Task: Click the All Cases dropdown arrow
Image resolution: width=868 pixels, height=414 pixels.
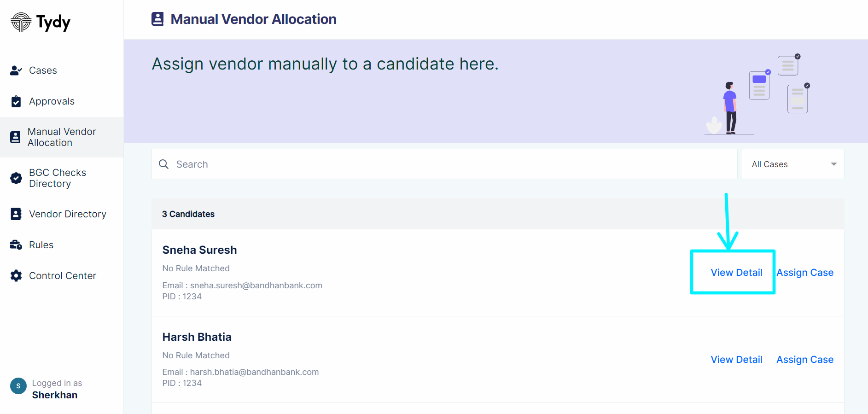Action: coord(833,164)
